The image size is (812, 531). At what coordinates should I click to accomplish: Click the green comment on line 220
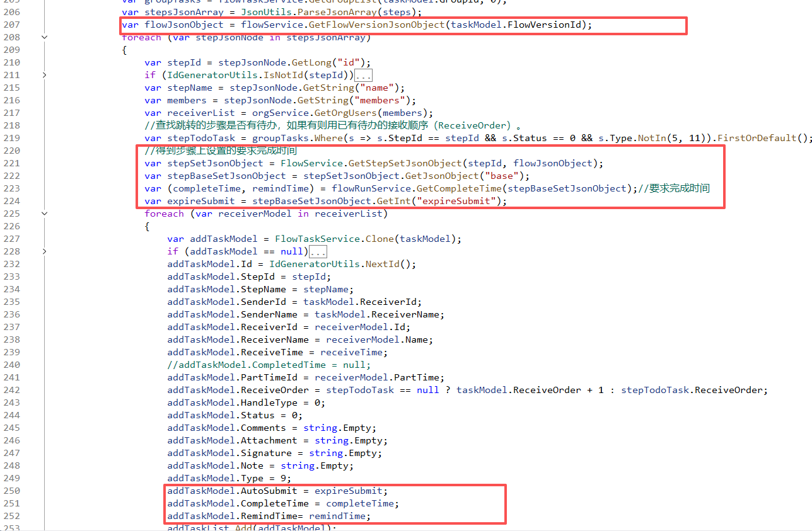220,151
